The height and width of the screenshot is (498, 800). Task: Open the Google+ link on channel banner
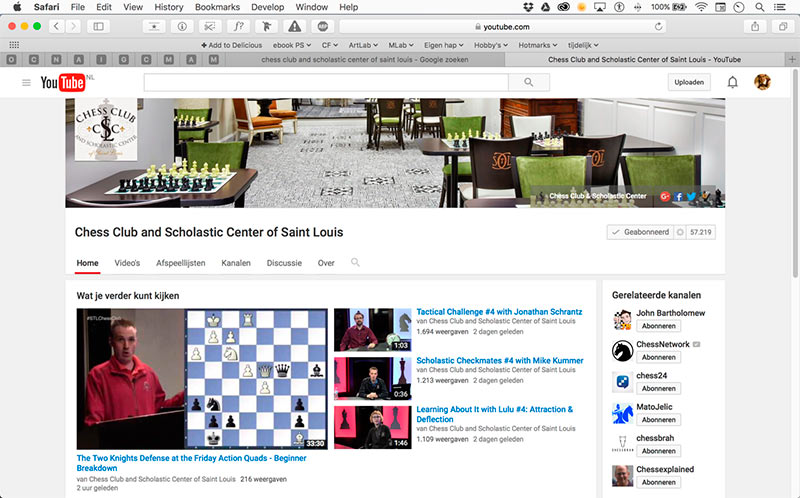pos(665,196)
